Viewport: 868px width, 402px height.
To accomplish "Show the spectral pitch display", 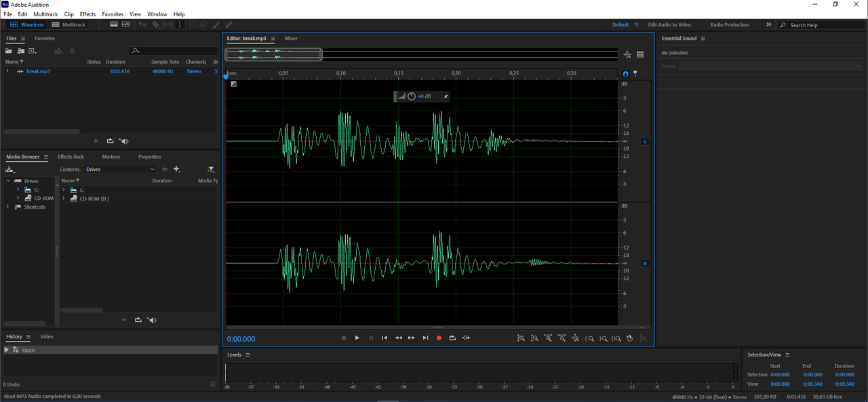I will pos(125,24).
